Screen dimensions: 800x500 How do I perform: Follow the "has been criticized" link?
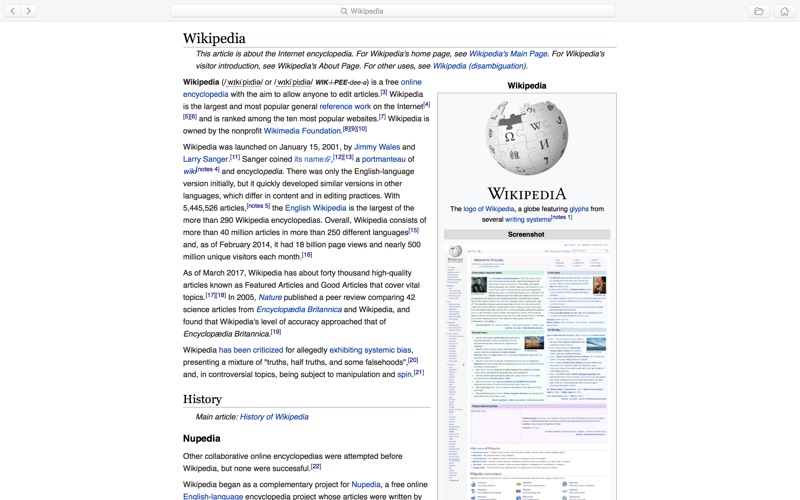pyautogui.click(x=251, y=350)
